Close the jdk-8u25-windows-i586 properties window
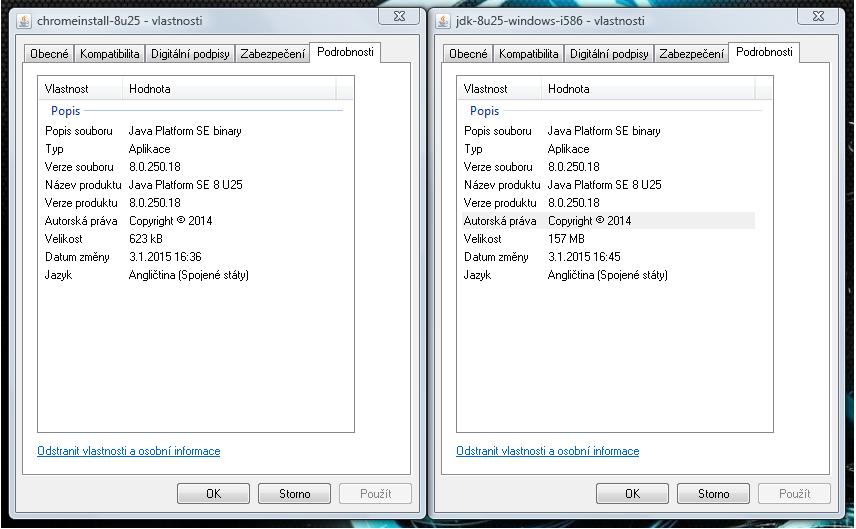856x529 pixels. (818, 16)
